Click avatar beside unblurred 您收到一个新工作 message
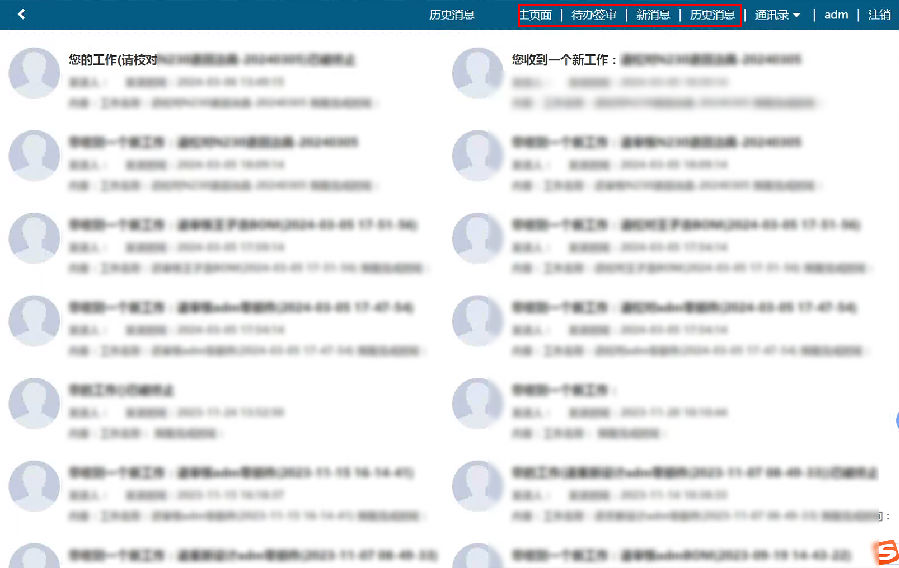This screenshot has width=899, height=568. point(478,73)
